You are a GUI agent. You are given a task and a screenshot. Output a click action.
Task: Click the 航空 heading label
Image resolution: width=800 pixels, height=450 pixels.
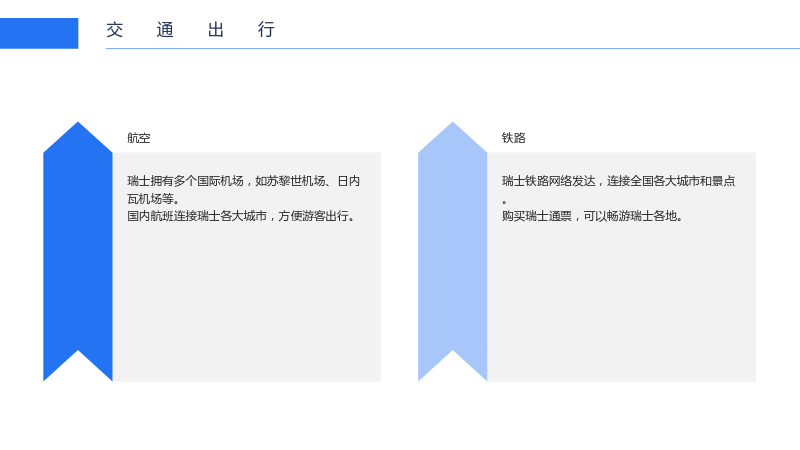(139, 138)
